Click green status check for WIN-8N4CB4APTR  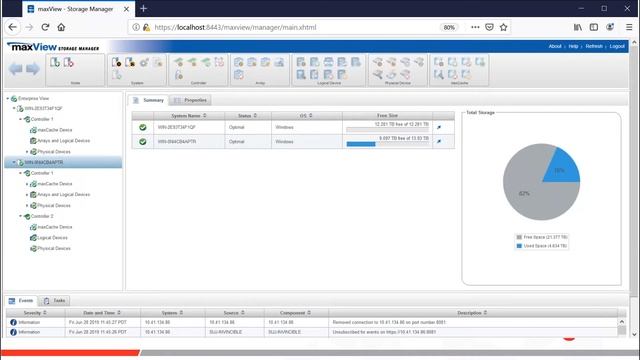(x=142, y=142)
